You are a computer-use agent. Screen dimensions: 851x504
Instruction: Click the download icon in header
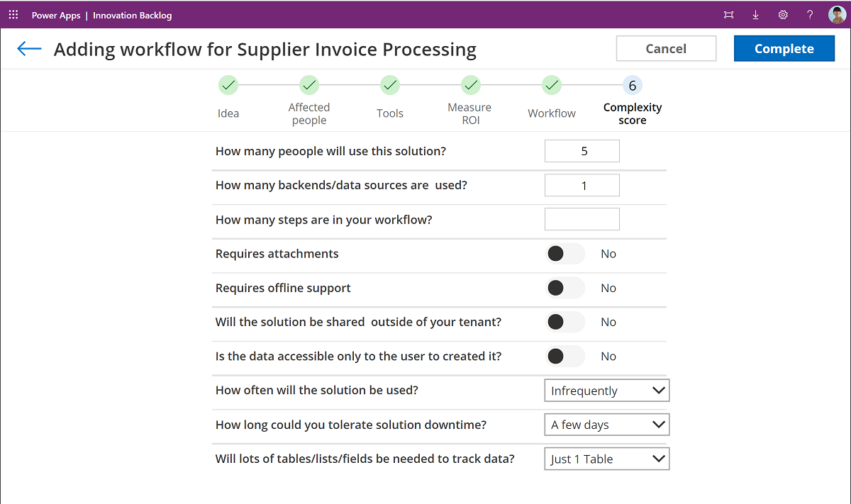[x=755, y=15]
